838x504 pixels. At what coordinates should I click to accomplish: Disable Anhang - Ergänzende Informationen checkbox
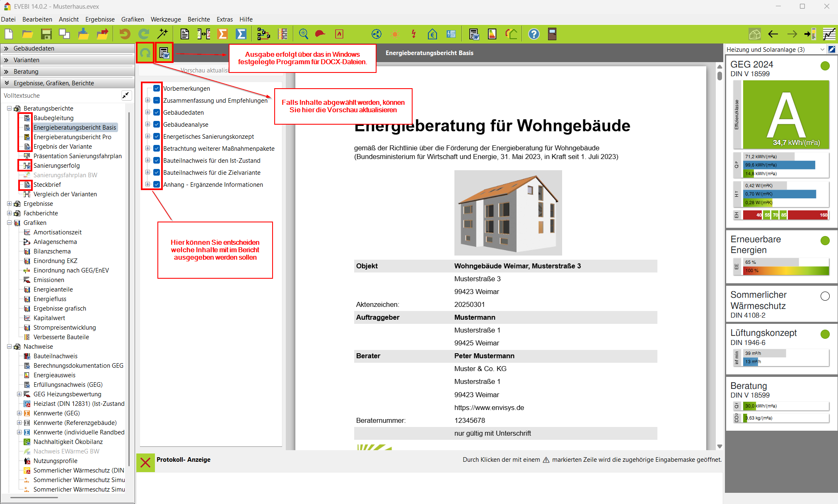pos(157,184)
